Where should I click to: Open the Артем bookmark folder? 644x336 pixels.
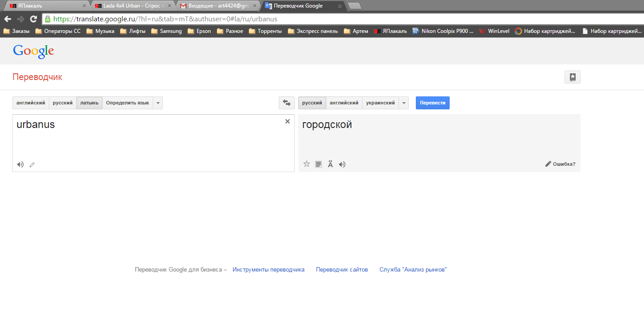(356, 31)
